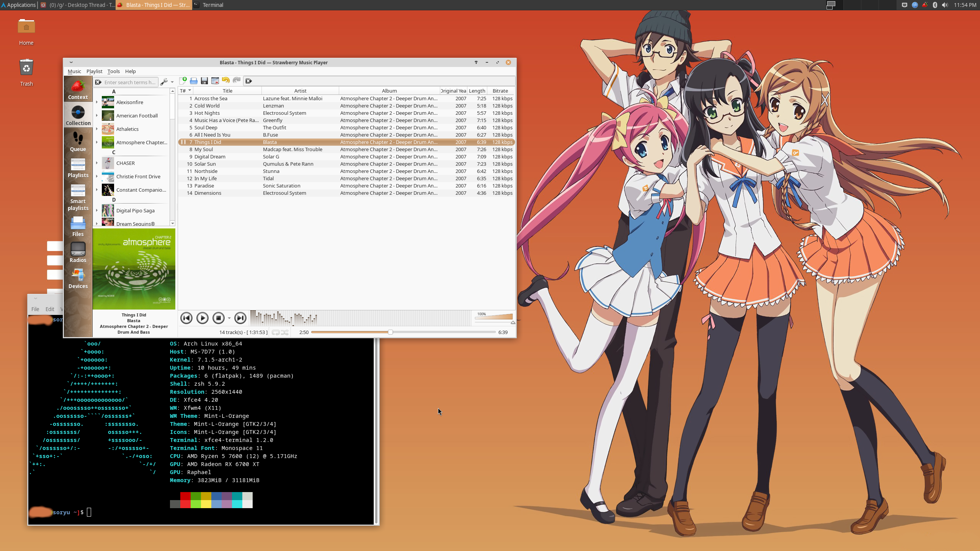Select the track 'Across the Sea'

pos(346,98)
